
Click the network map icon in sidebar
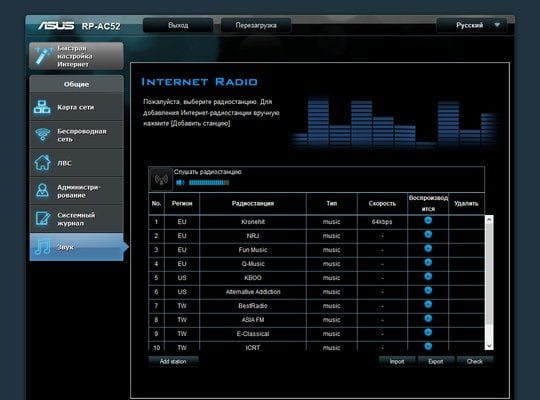pos(42,107)
